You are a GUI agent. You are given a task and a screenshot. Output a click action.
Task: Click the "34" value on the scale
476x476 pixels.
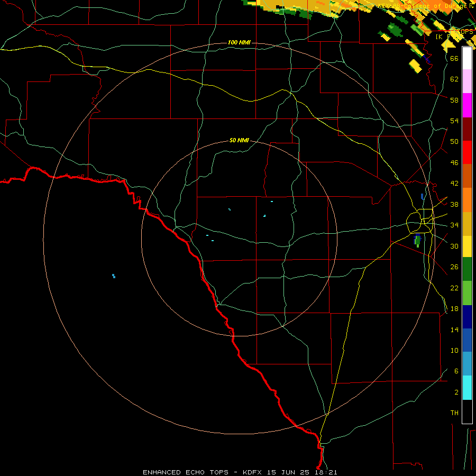454,225
